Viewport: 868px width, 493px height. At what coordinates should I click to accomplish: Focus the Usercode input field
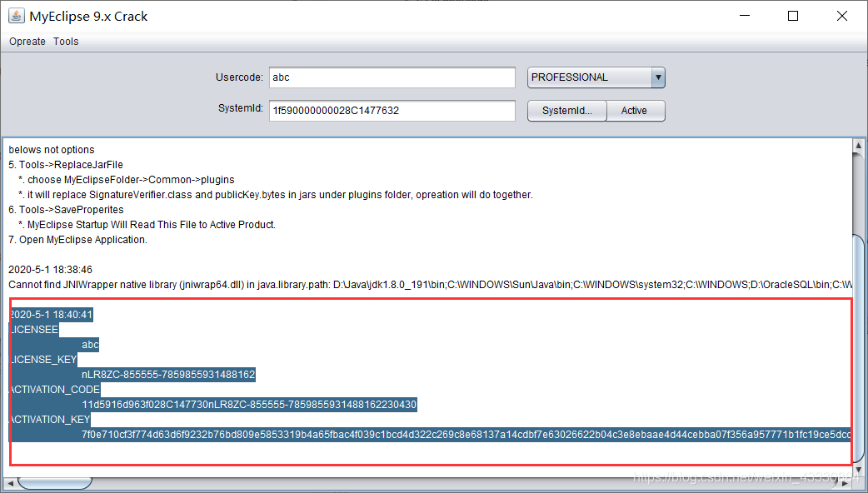[x=392, y=77]
